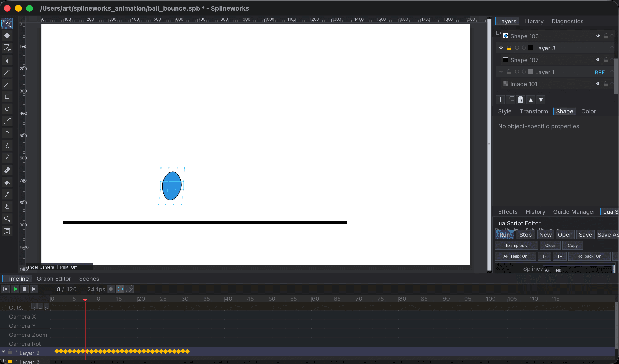Select the Zoom magnifier tool
This screenshot has width=619, height=364.
click(x=7, y=218)
